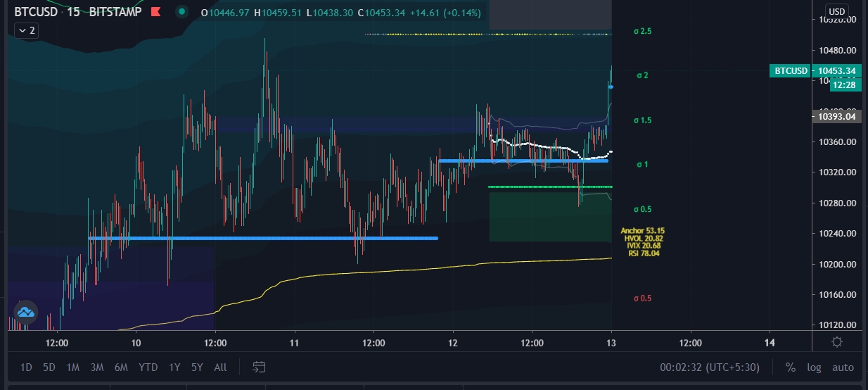
Task: Click date 14 on the time axis
Action: (770, 343)
